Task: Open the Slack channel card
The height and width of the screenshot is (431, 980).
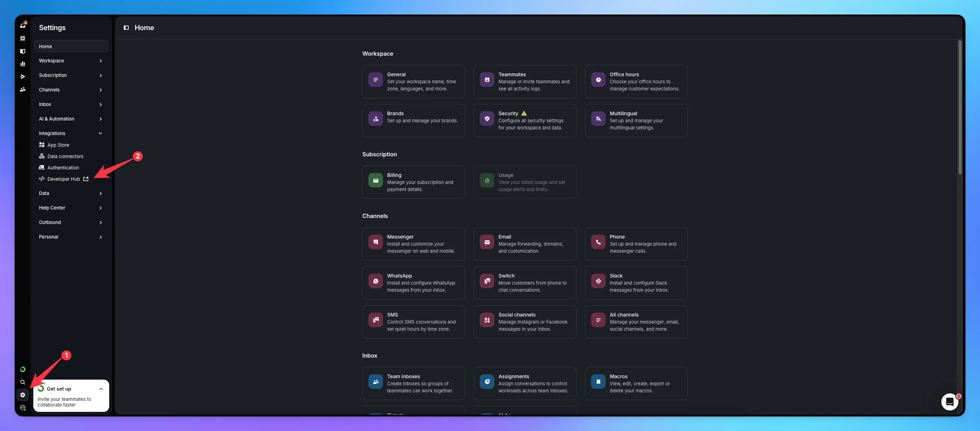Action: (636, 282)
